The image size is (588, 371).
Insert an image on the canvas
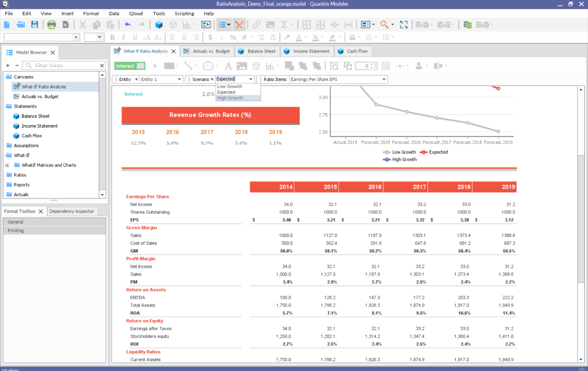[x=242, y=66]
